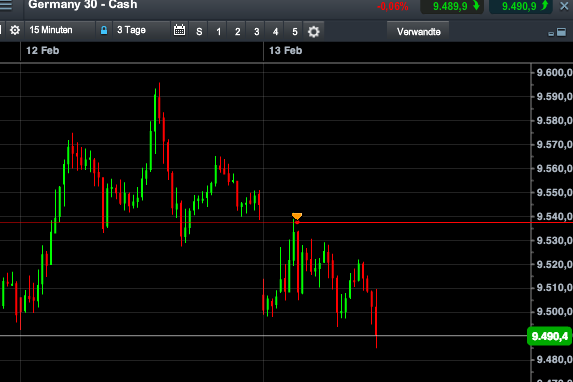573x382 pixels.
Task: Click the Germany 30 - Cash title
Action: click(83, 5)
